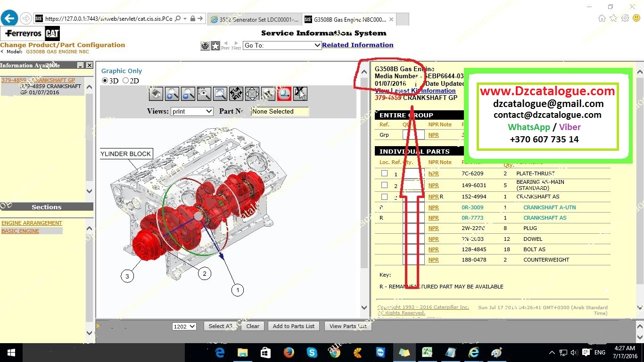Click the Part Number None Selected field
Screen dimensions: 644x362
[280, 112]
